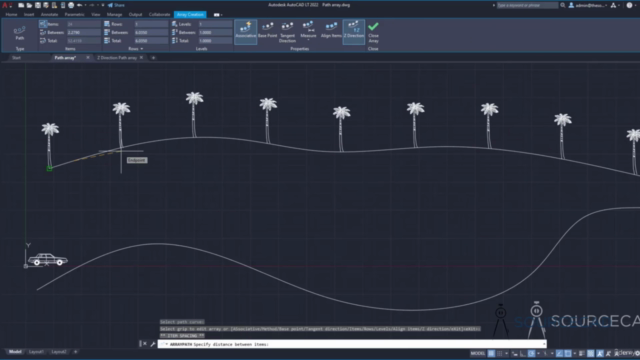
Task: Click the Items count toggle icon
Action: (x=43, y=24)
